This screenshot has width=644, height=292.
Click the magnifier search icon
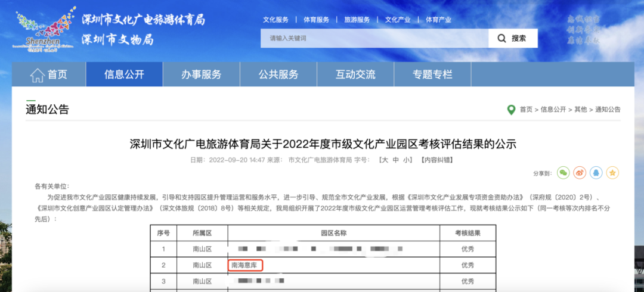click(x=501, y=38)
